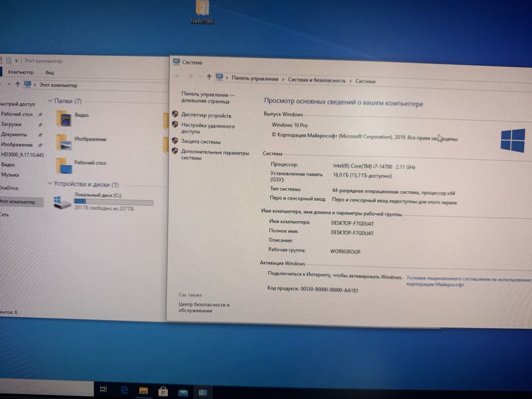Open the Видео folder in Explorer
The image size is (532, 399).
click(x=64, y=118)
